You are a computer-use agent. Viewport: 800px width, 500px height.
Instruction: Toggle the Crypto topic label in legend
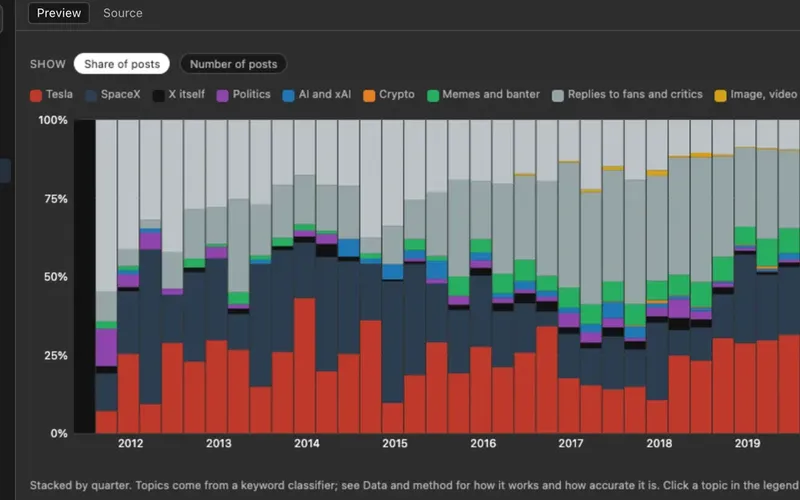[x=397, y=94]
